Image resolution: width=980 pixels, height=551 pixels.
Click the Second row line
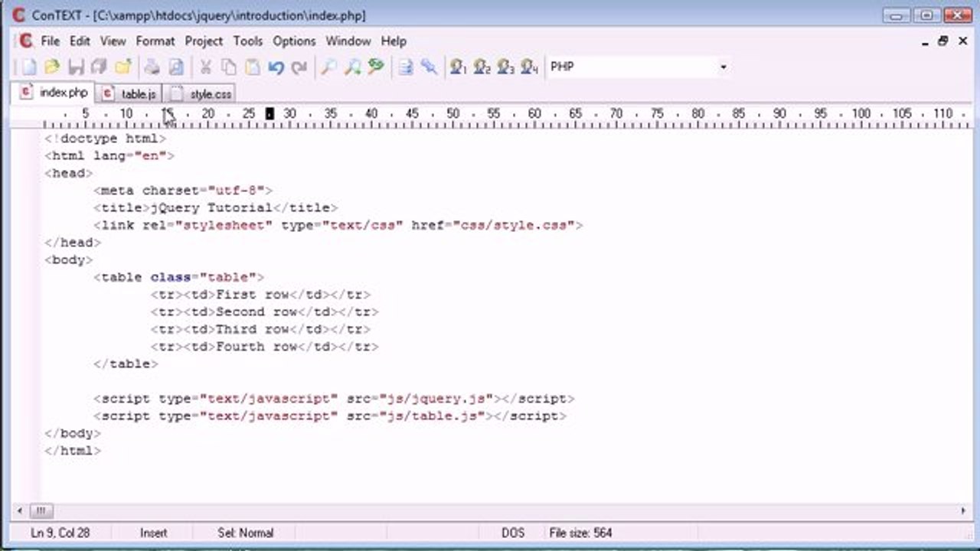(264, 311)
